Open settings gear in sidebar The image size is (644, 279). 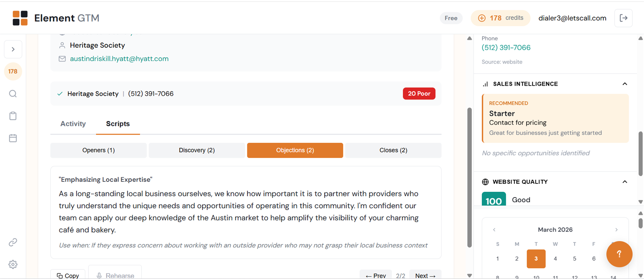13,265
